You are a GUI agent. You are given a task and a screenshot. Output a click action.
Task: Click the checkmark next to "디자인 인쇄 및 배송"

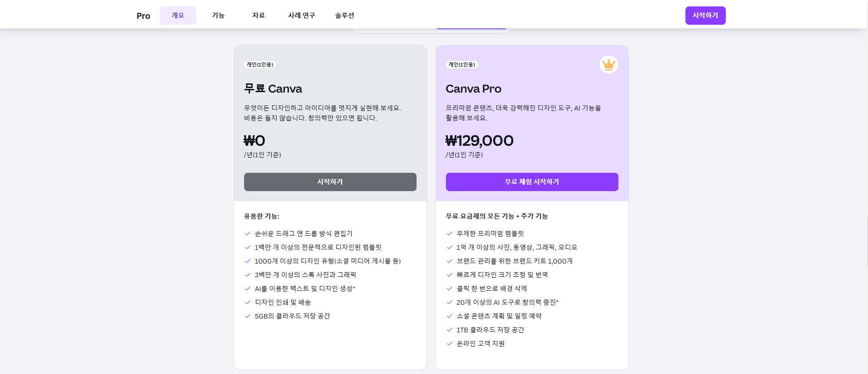(x=248, y=302)
